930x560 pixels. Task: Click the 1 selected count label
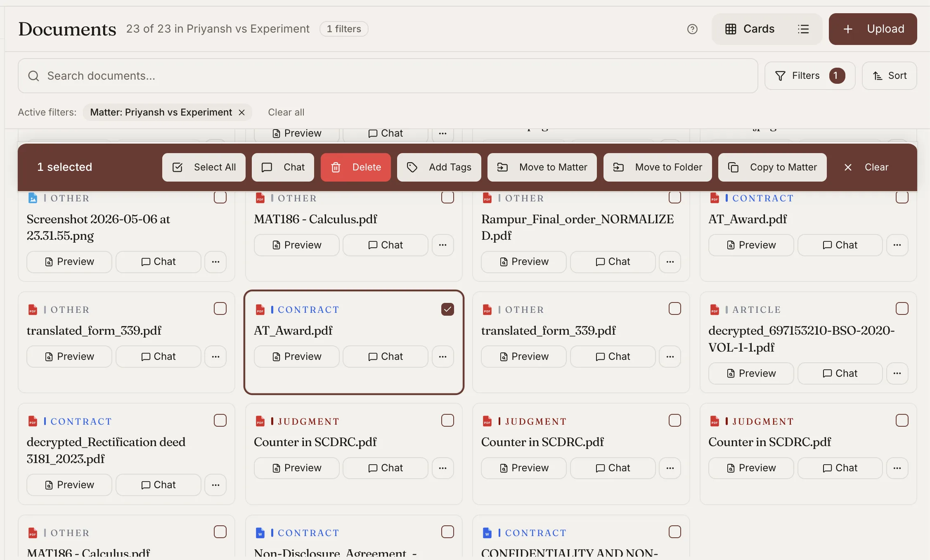coord(65,167)
